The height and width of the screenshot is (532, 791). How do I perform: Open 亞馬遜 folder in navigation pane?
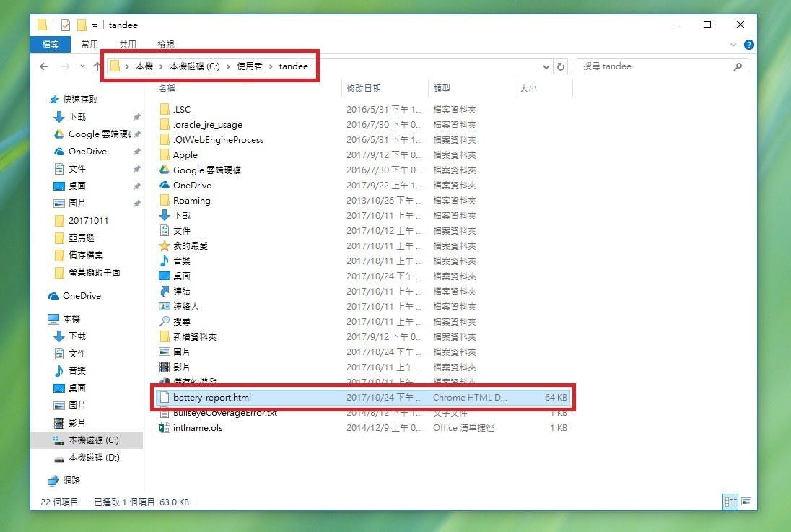click(82, 237)
